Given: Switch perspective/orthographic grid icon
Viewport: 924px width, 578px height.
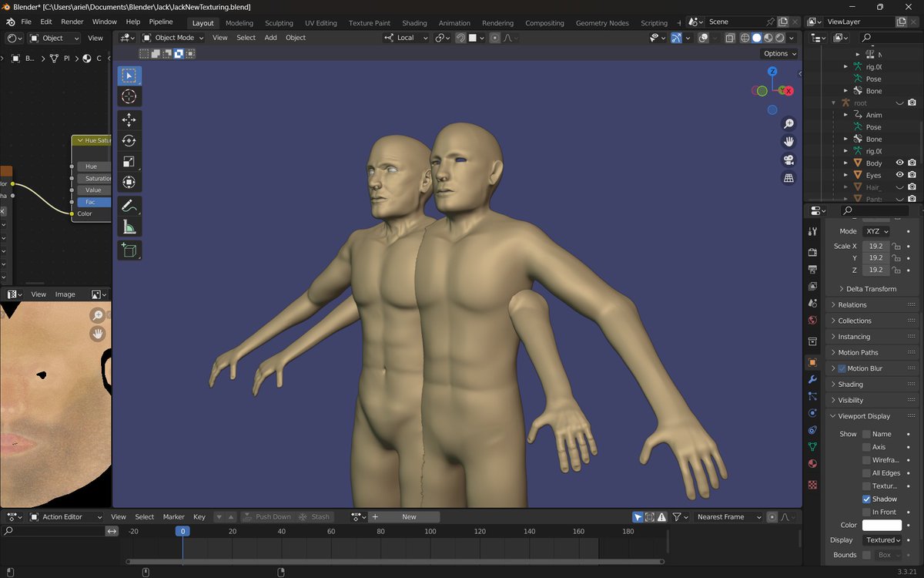Looking at the screenshot, I should 788,178.
